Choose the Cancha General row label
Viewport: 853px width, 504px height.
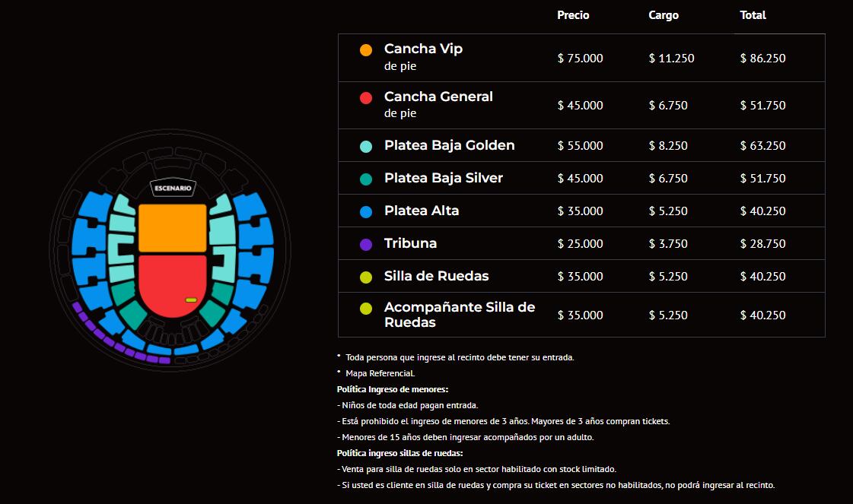438,97
